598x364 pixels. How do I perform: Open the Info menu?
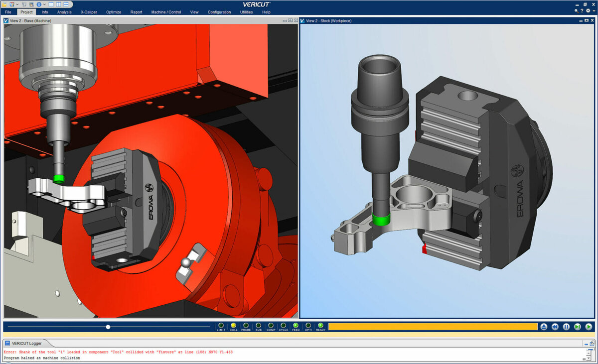(x=45, y=12)
